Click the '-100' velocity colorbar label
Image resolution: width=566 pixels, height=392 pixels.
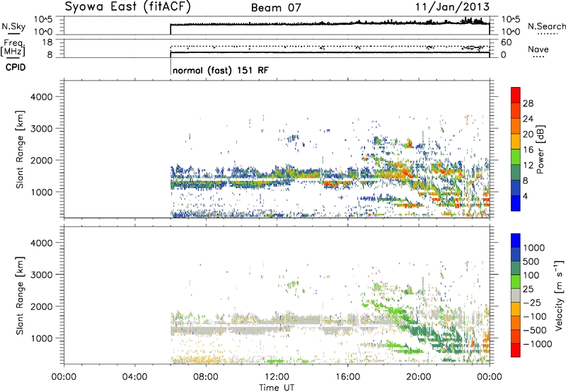(x=533, y=316)
